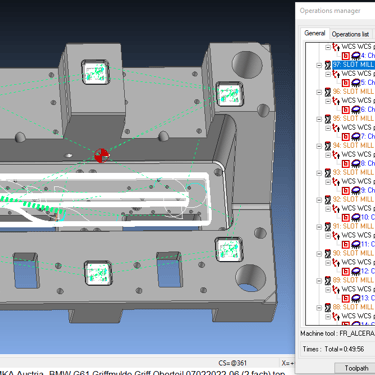
Task: Toggle the red status box of operation 6
Action: [346, 110]
